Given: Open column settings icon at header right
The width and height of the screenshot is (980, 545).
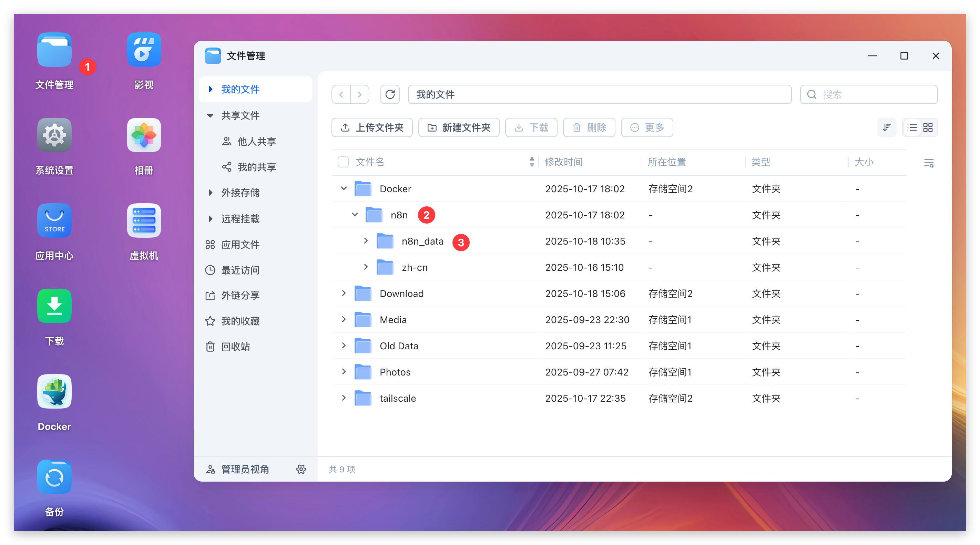Looking at the screenshot, I should coord(929,163).
